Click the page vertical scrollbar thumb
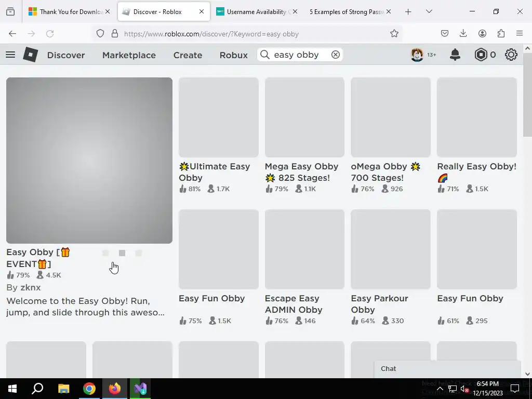The height and width of the screenshot is (399, 532). 527,95
